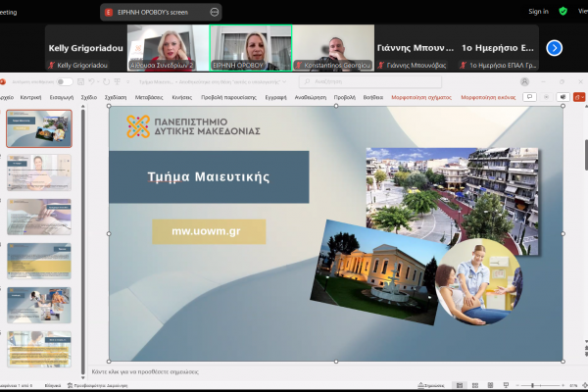Click the PowerPoint application logo icon

pos(2,81)
